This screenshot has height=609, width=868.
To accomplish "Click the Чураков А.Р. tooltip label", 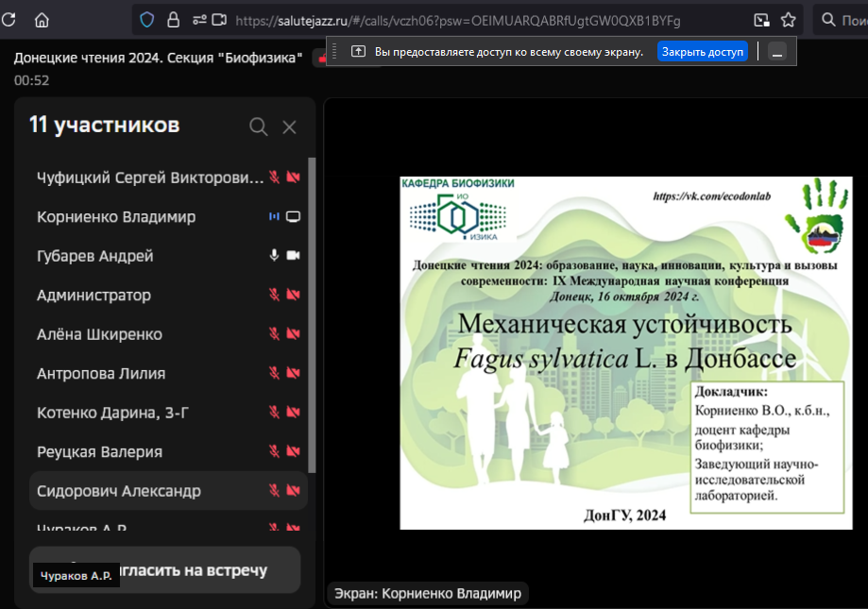I will 77,576.
